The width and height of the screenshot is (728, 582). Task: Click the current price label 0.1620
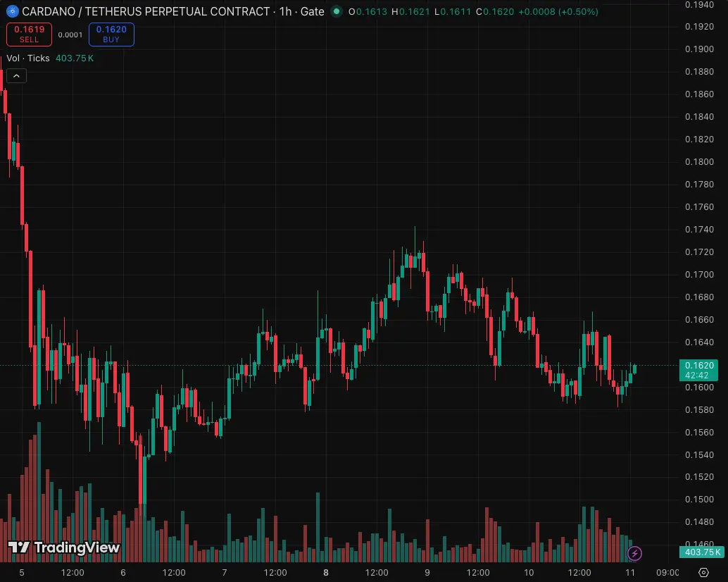(x=698, y=370)
